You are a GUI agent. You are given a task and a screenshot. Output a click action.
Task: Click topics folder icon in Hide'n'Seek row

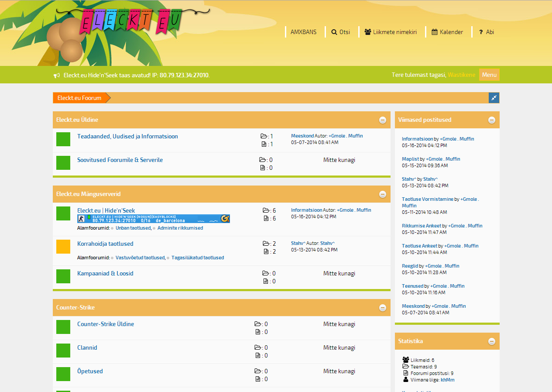click(x=266, y=210)
